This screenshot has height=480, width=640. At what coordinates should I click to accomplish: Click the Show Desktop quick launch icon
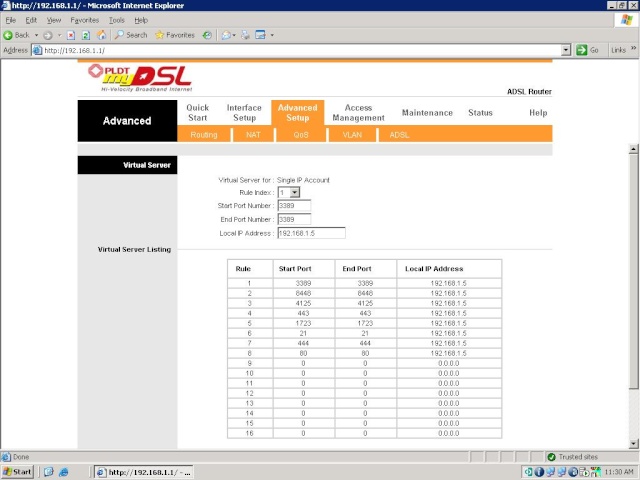[49, 472]
